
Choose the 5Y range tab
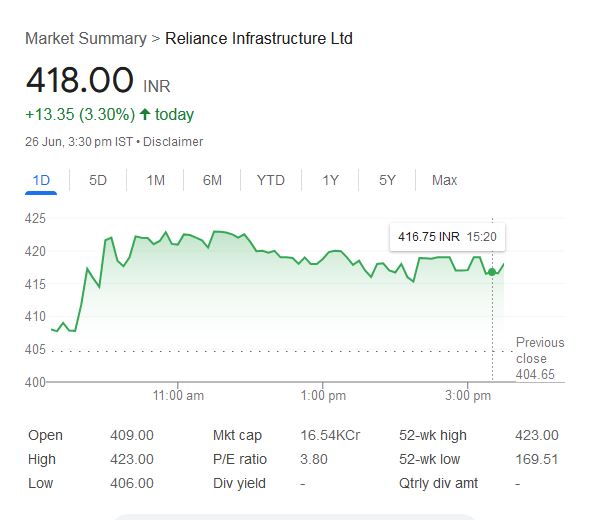387,180
